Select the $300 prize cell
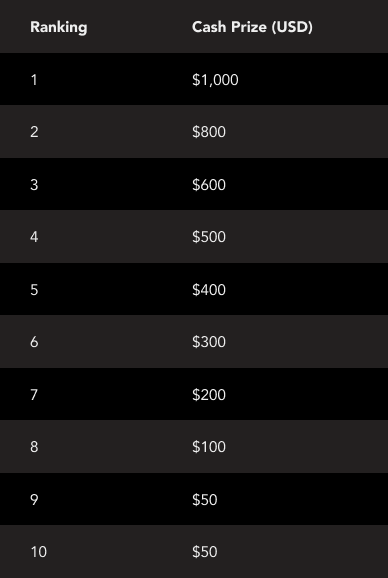388x578 pixels. pyautogui.click(x=209, y=342)
